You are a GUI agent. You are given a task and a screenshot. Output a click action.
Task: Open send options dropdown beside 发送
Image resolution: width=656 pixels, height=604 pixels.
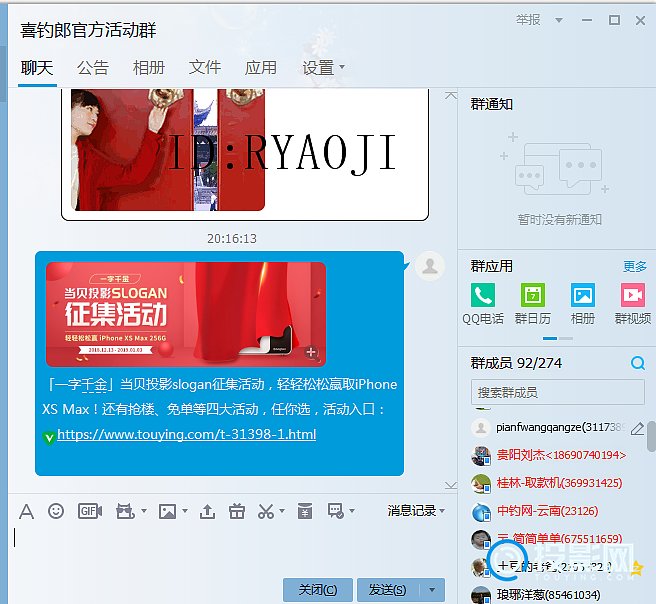pyautogui.click(x=432, y=590)
